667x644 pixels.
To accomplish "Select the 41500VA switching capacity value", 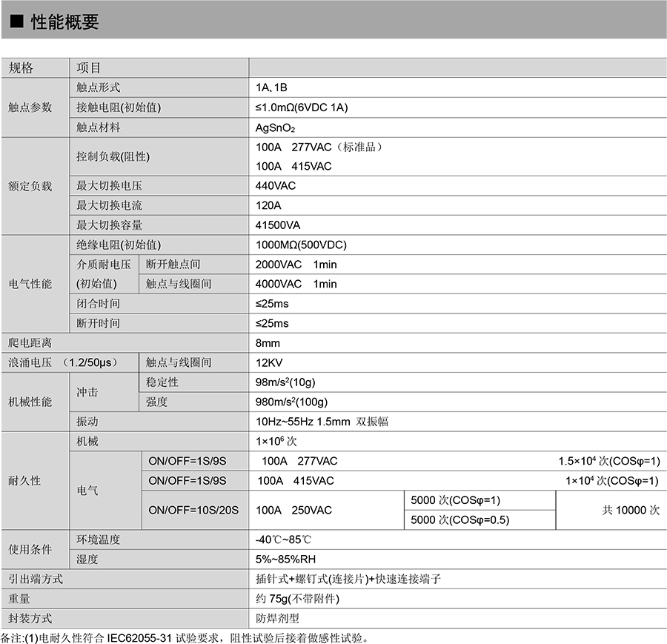I will pos(278,225).
